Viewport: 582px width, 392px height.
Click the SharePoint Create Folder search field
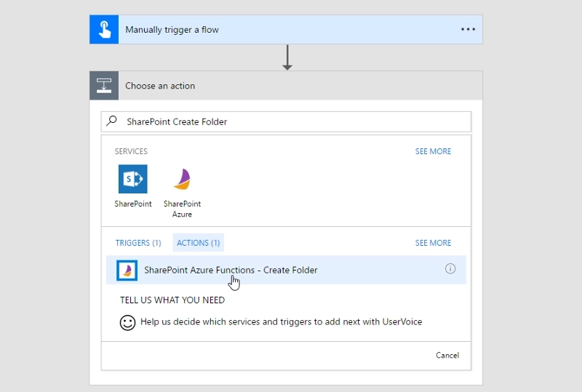(286, 121)
